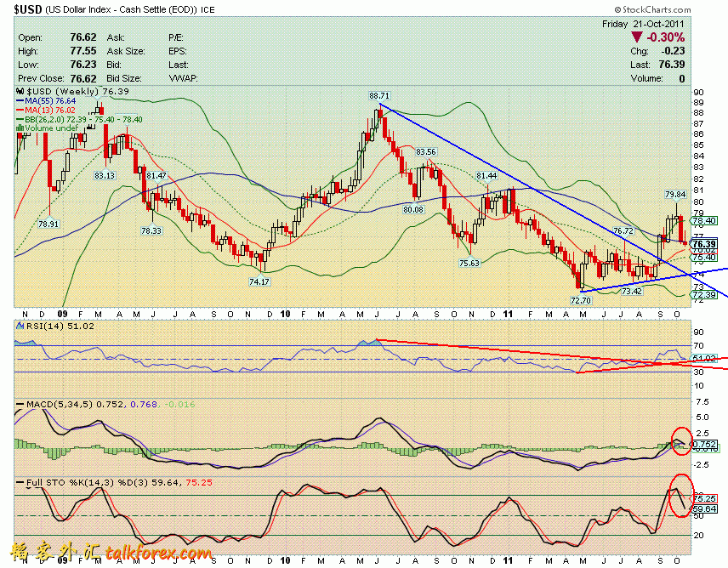Image resolution: width=728 pixels, height=568 pixels.
Task: Click the 73.42 price annotation
Action: click(632, 291)
